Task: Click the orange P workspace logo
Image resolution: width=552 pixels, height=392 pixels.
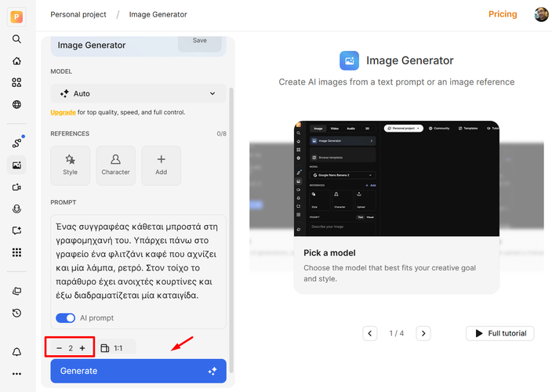Action: (16, 17)
